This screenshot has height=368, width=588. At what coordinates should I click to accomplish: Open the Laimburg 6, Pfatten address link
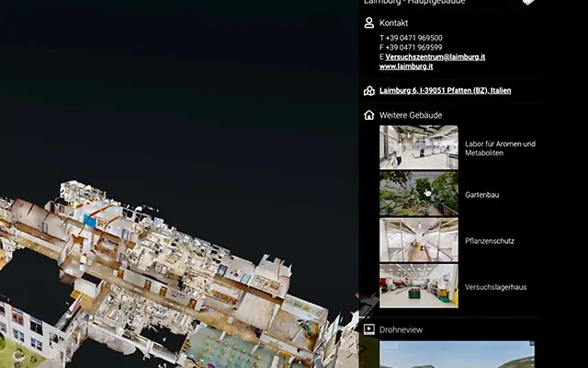(x=445, y=90)
